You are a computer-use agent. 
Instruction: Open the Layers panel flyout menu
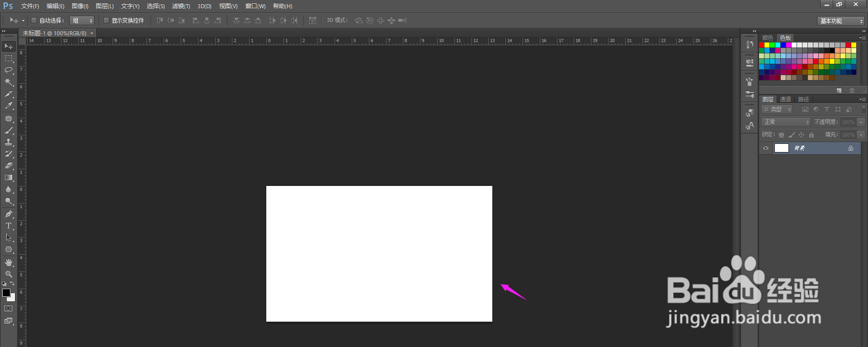pos(863,99)
